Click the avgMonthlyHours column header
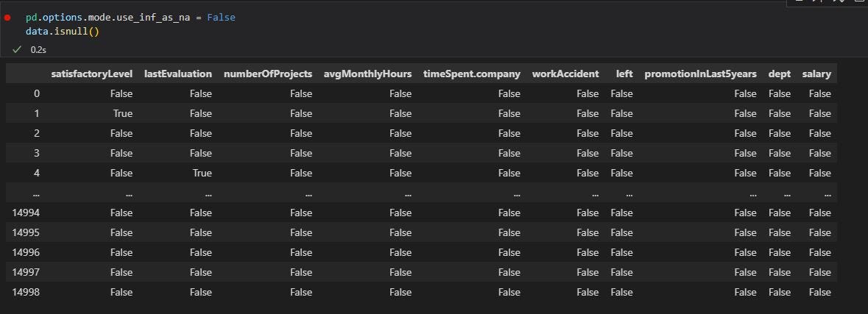868x314 pixels. point(367,74)
